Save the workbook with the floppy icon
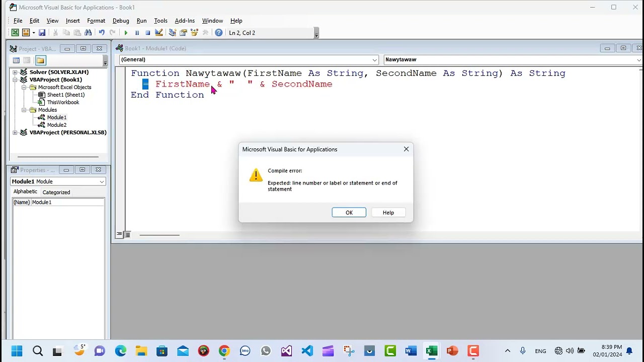Screen dimensions: 644x362 [42, 33]
